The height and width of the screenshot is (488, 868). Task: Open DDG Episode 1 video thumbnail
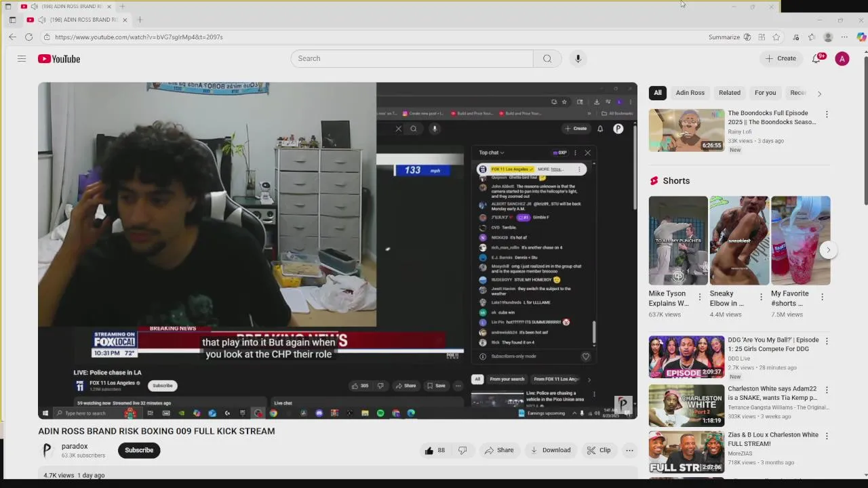point(686,357)
